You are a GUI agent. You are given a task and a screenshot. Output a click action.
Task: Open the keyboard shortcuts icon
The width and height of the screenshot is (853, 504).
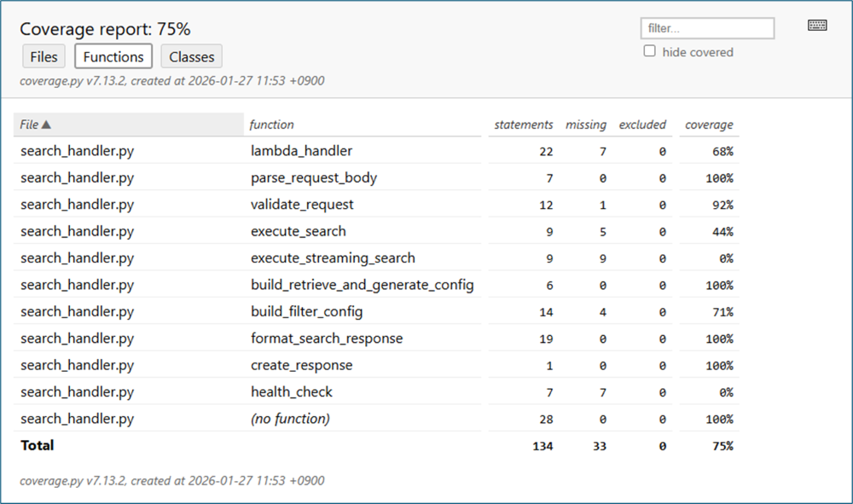pyautogui.click(x=817, y=26)
